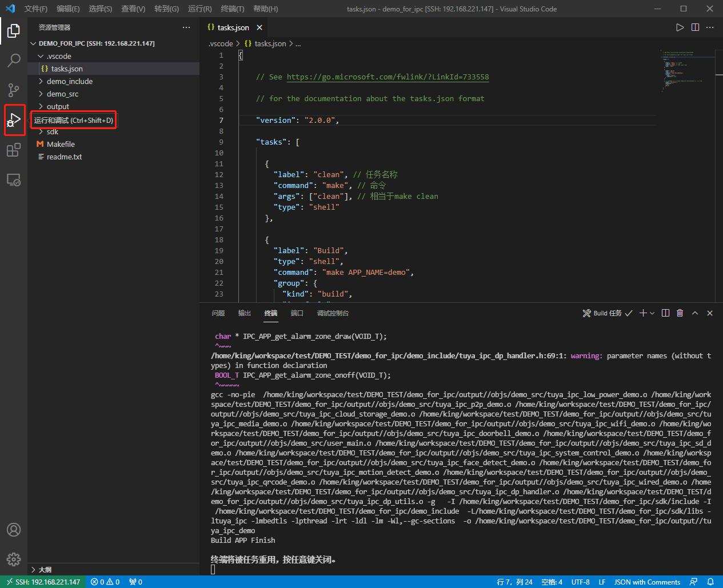
Task: Open the Accounts icon
Action: 14,530
